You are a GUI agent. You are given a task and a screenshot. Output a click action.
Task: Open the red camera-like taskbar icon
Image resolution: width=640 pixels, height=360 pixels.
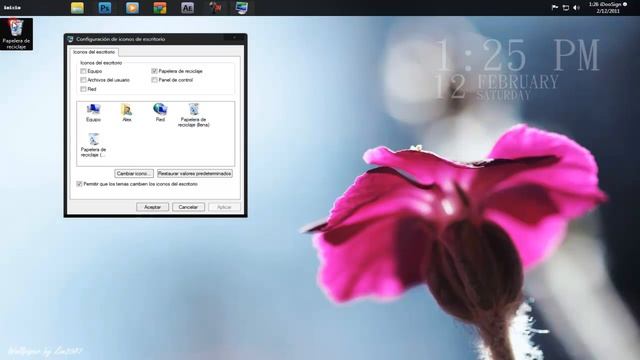(x=215, y=8)
